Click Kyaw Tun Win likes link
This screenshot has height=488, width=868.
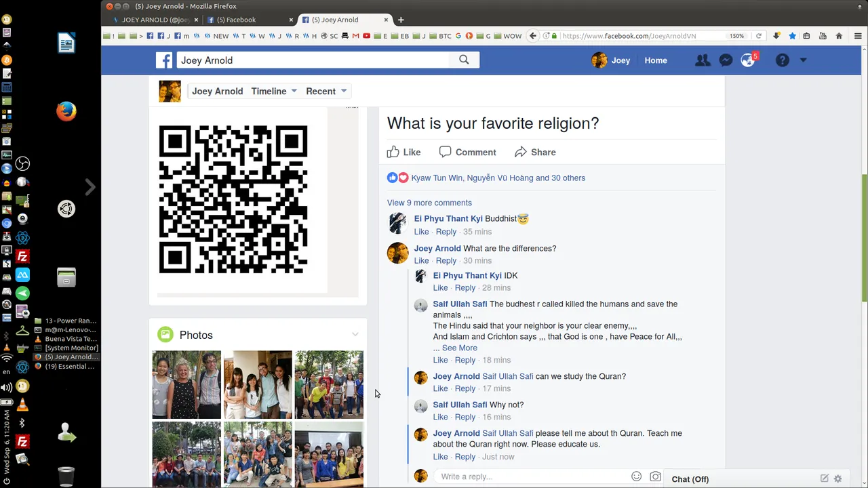coord(437,178)
